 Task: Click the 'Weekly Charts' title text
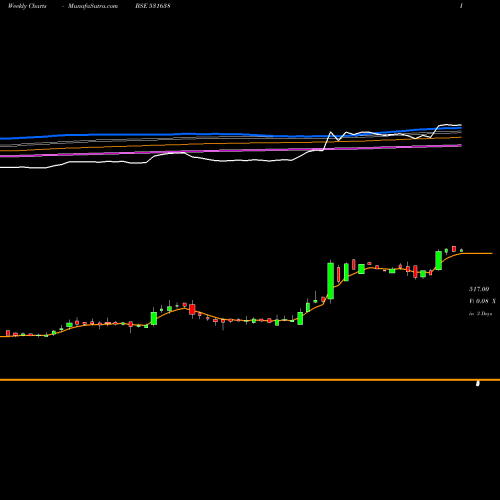coord(27,6)
